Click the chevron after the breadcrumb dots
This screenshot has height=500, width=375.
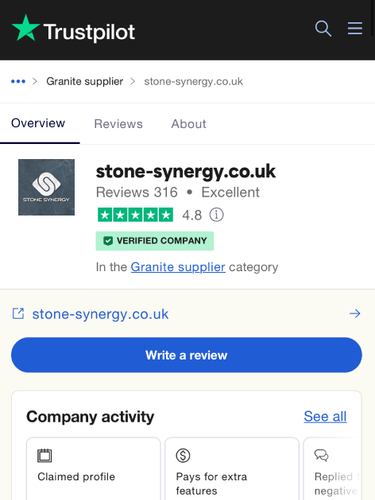[35, 81]
